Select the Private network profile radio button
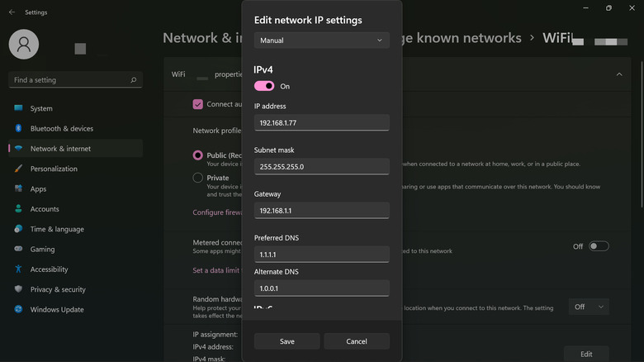644x362 pixels. coord(198,178)
